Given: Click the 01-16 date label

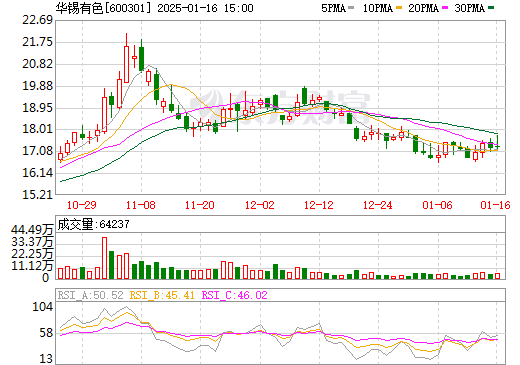Looking at the screenshot, I should tap(495, 205).
